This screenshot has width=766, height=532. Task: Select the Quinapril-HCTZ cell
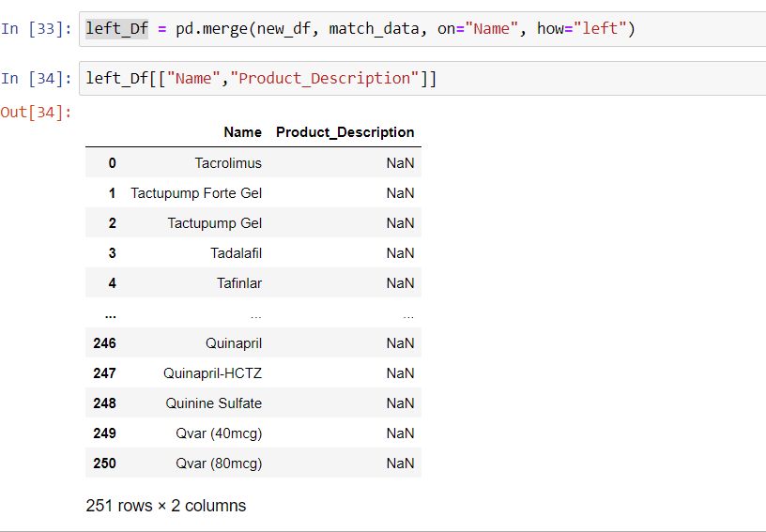pyautogui.click(x=212, y=373)
